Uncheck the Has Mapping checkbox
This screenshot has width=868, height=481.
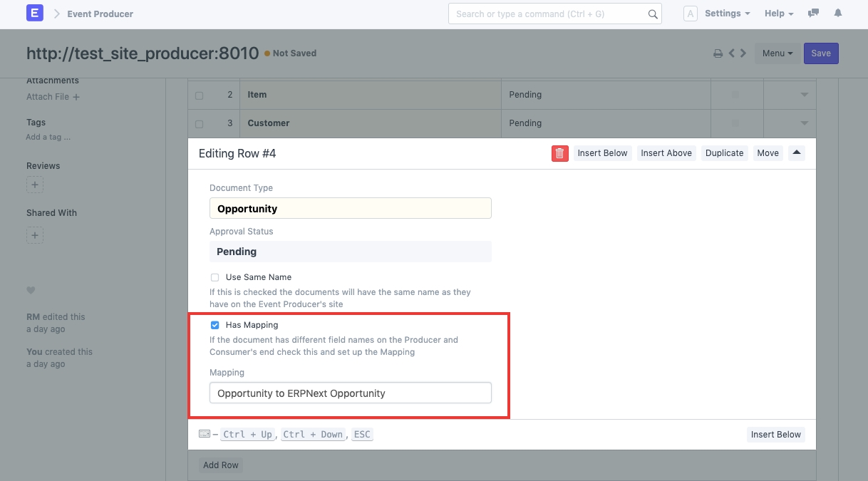tap(215, 325)
